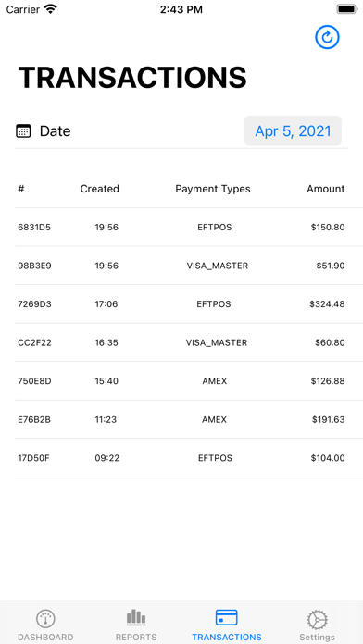Image resolution: width=363 pixels, height=644 pixels.
Task: Open the Dashboard gauge icon tab
Action: pos(45,619)
